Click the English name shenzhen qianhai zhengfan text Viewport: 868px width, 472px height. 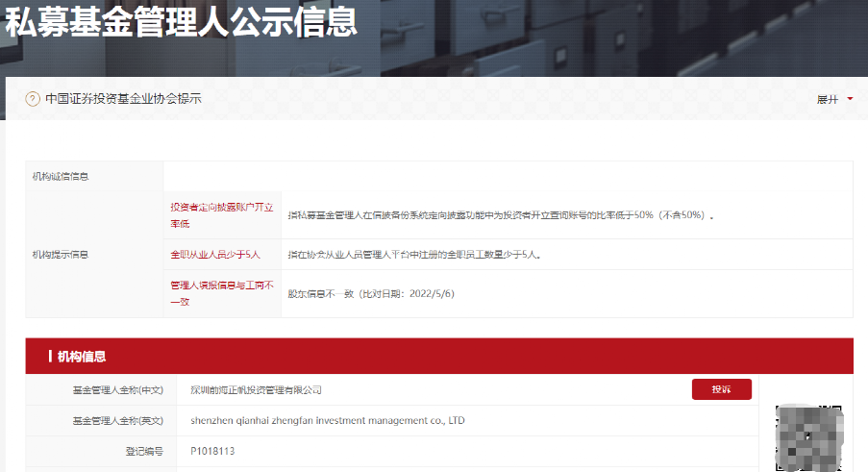coord(327,421)
